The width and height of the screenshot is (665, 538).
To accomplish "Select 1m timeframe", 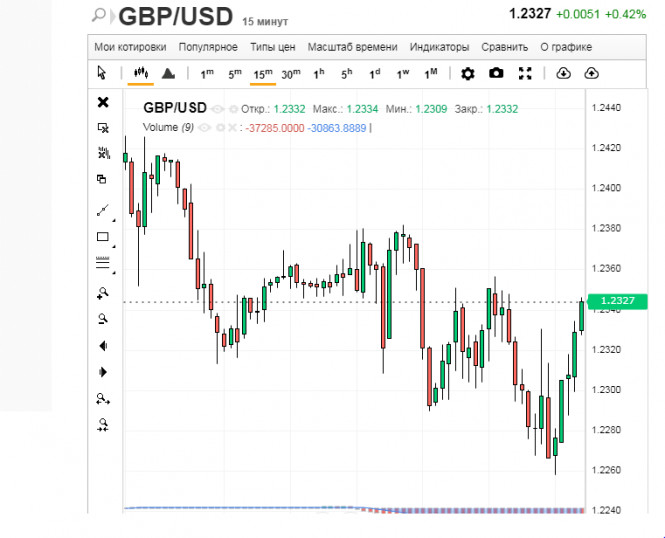I will pyautogui.click(x=207, y=74).
